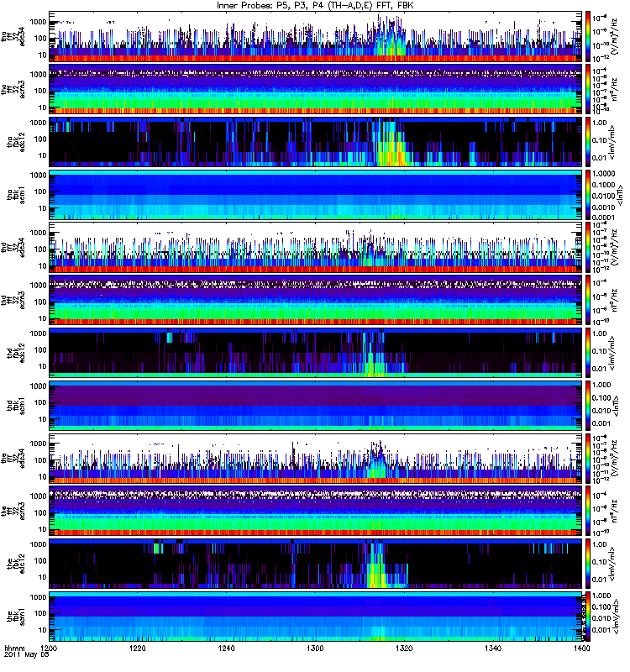Click the (V/m)²/Hz unit label of tha edc34

click(614, 37)
